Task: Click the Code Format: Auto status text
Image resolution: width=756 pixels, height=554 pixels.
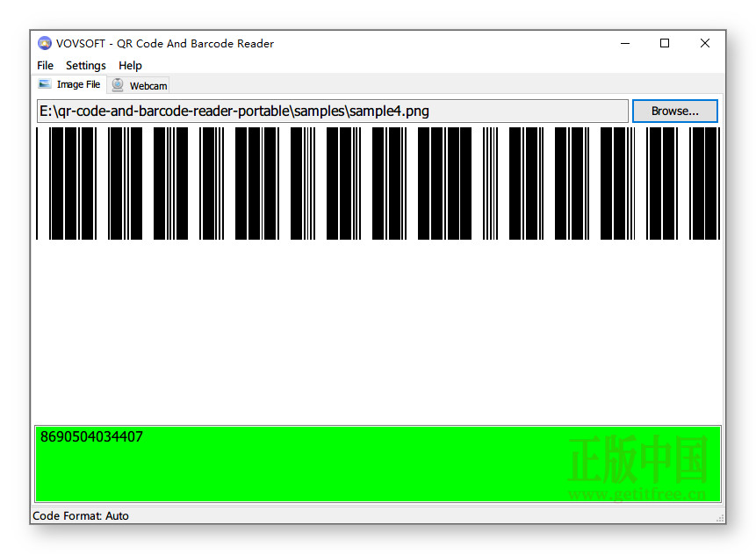Action: point(81,516)
